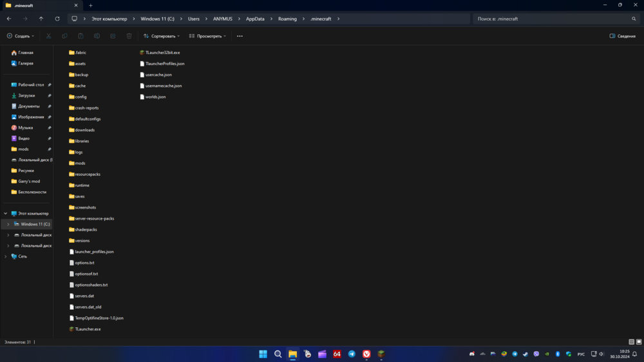This screenshot has width=644, height=362.
Task: Expand the Сеть tree node
Action: coord(5,256)
